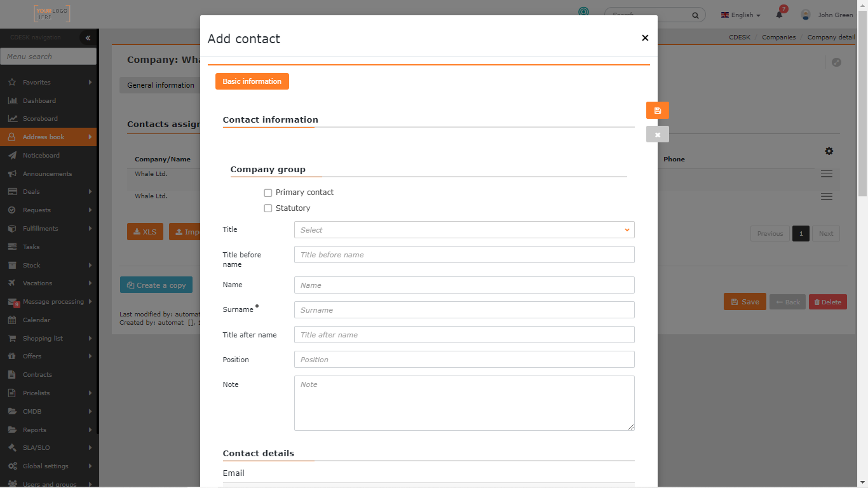The image size is (868, 488).
Task: Click the Vacations airplane icon
Action: (12, 283)
